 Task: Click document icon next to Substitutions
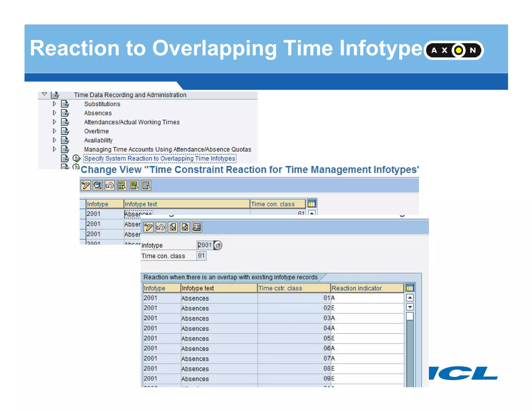[65, 104]
